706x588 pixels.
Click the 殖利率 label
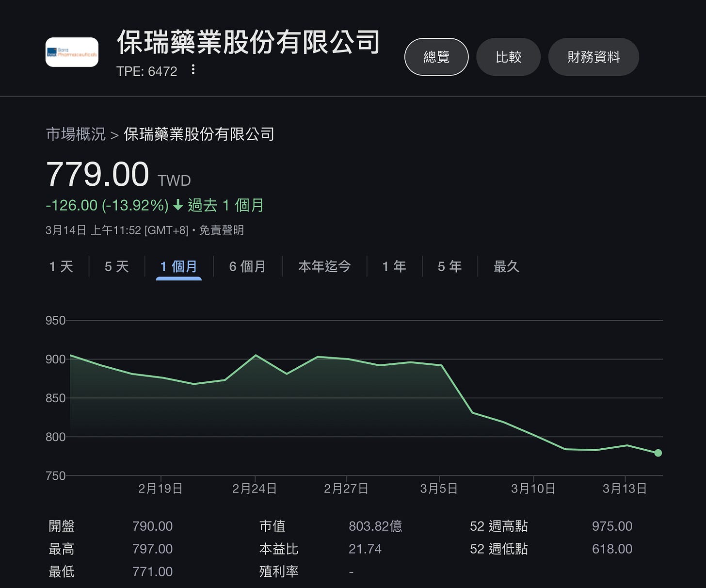point(279,572)
